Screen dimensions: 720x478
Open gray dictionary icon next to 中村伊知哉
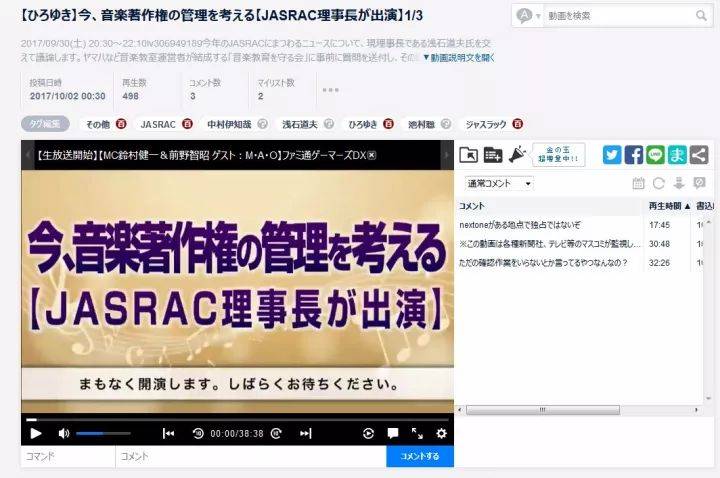[x=262, y=124]
